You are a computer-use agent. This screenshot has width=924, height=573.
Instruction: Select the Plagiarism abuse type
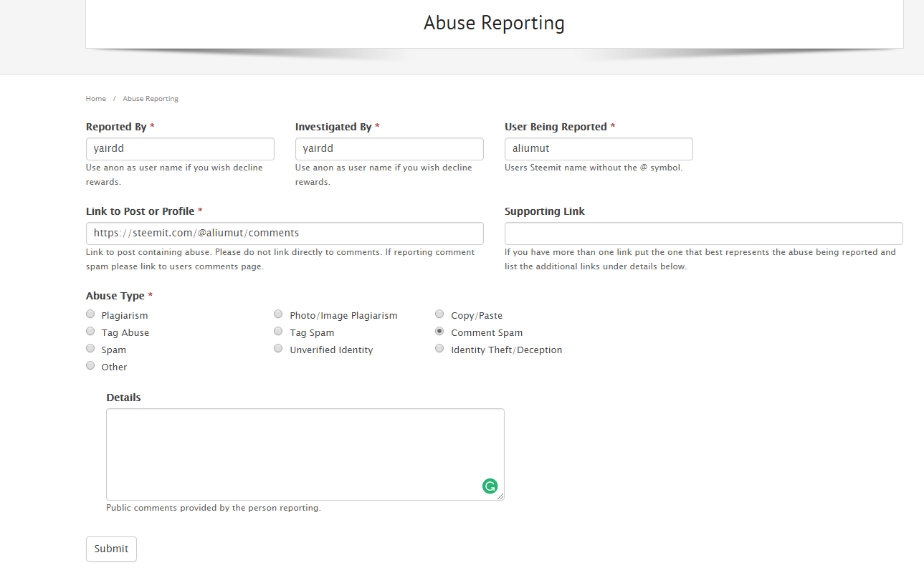[90, 313]
